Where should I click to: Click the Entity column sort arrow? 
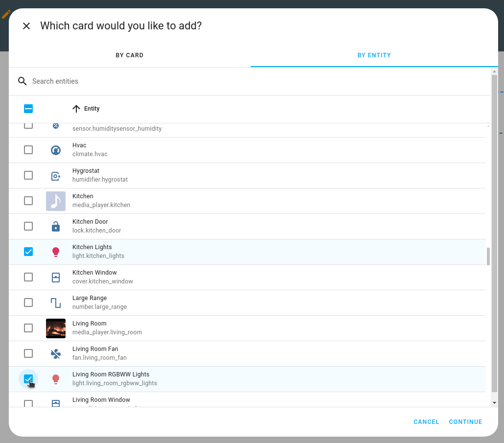(x=76, y=109)
